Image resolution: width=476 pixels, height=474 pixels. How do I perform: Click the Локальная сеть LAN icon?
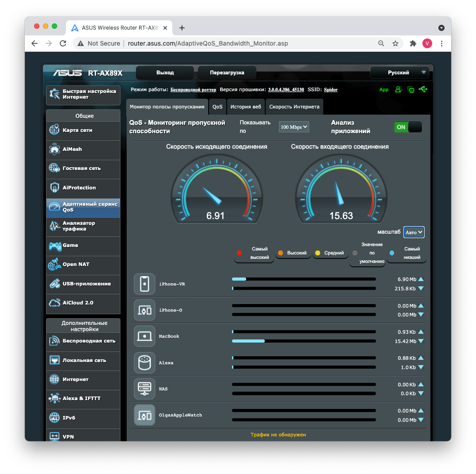tap(54, 360)
